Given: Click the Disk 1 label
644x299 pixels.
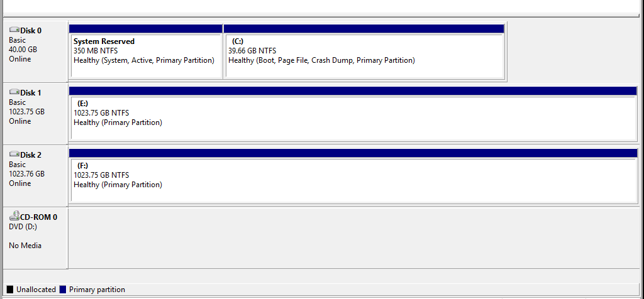Looking at the screenshot, I should pyautogui.click(x=31, y=93).
